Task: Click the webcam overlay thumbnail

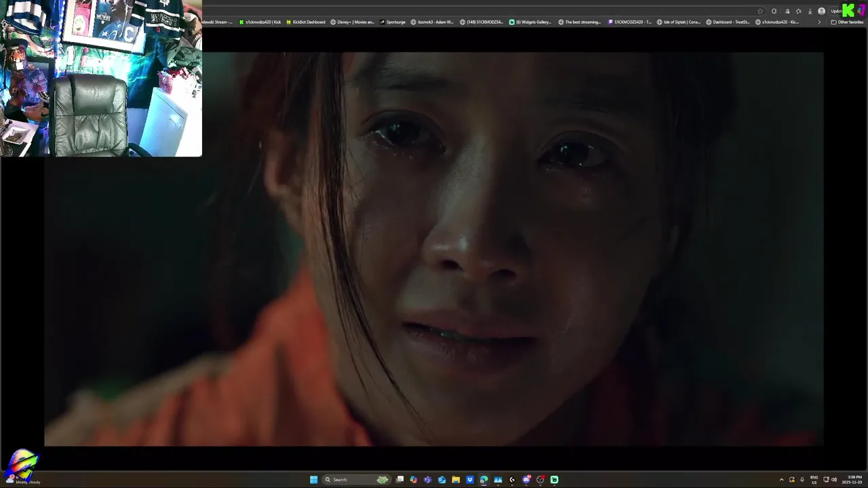Action: click(101, 79)
